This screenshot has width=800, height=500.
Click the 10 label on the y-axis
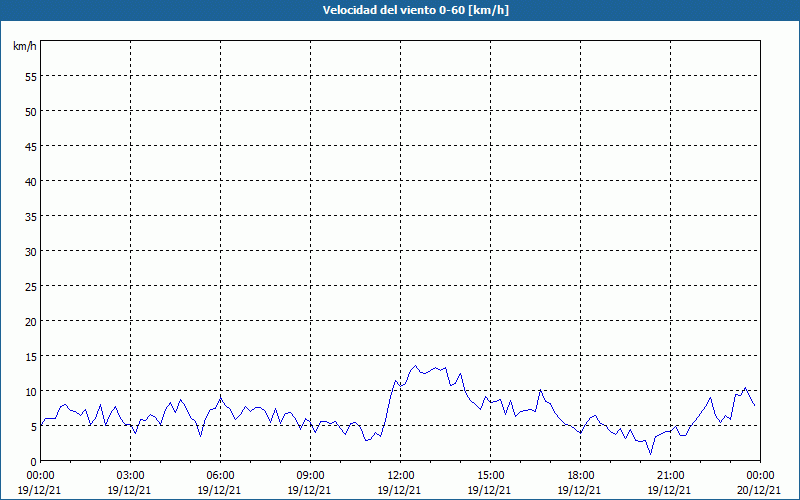pyautogui.click(x=30, y=391)
